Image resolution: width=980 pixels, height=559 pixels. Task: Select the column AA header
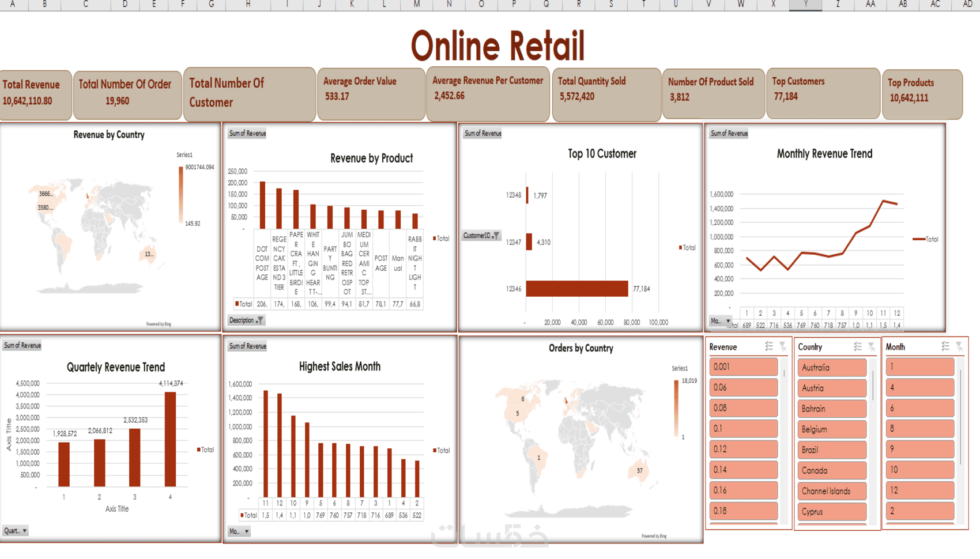(870, 5)
